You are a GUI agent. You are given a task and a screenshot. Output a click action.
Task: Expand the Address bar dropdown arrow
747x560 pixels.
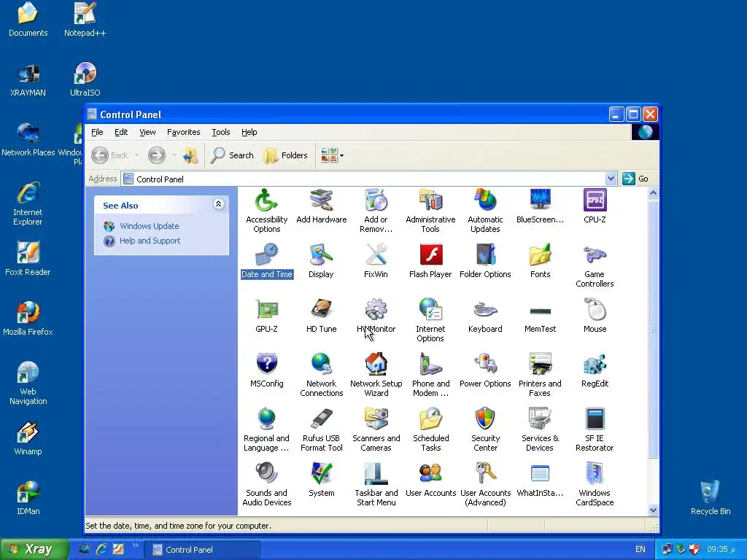(x=611, y=179)
